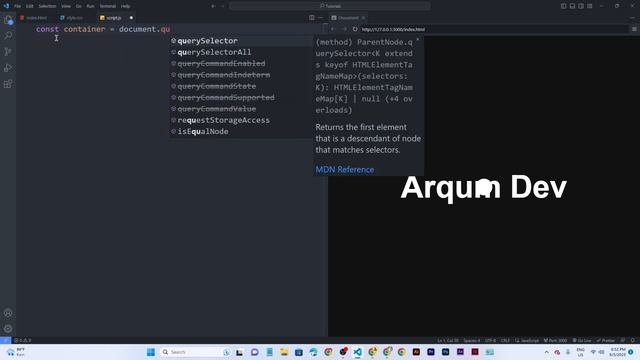Viewport: 640px width, 360px height.
Task: Open the notifications bell in status bar
Action: pyautogui.click(x=633, y=340)
